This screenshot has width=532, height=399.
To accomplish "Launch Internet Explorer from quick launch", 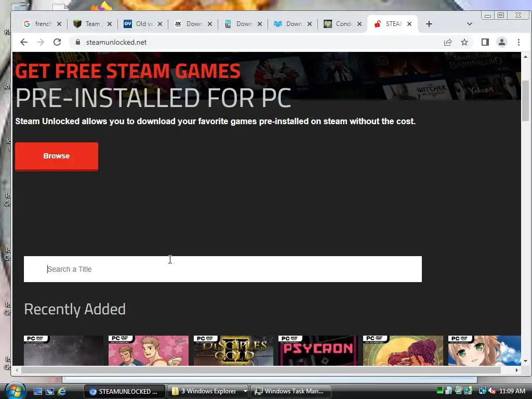I will [62, 391].
